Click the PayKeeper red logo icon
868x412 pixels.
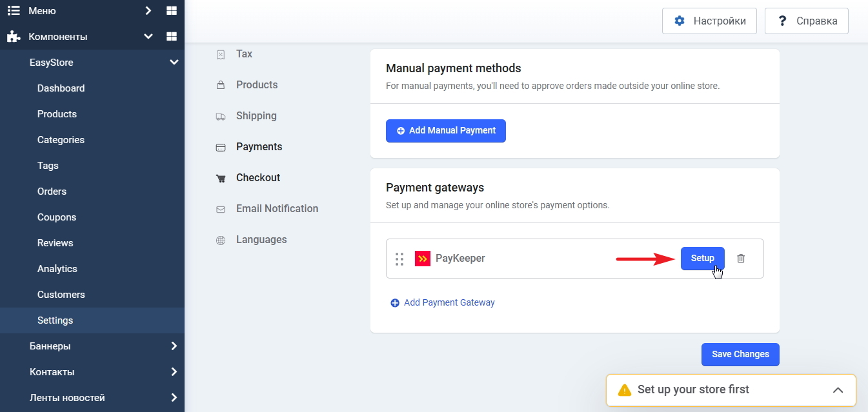point(423,259)
